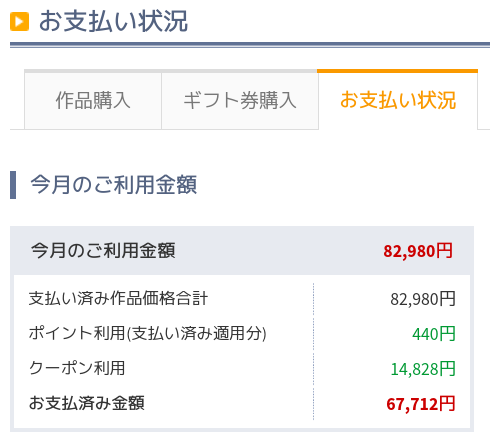490x448 pixels.
Task: Click the blue bar beside section heading
Action: (x=13, y=185)
